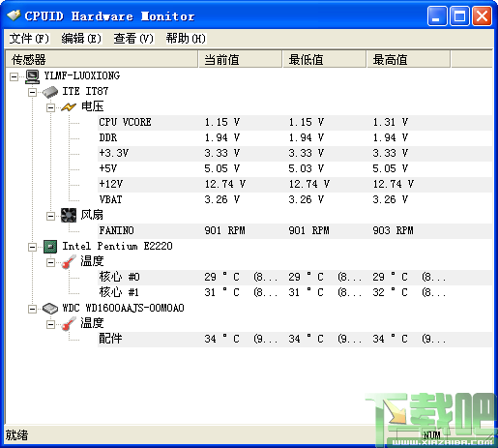
Task: Open the 帮助(H) menu
Action: (x=186, y=39)
